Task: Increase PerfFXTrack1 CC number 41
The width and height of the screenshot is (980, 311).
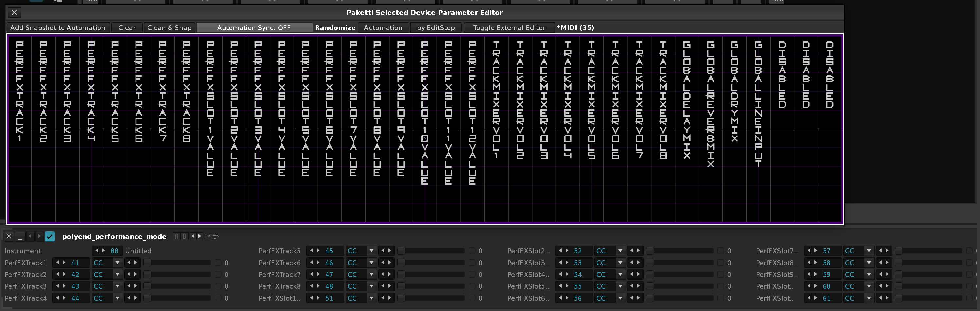Action: pyautogui.click(x=64, y=263)
